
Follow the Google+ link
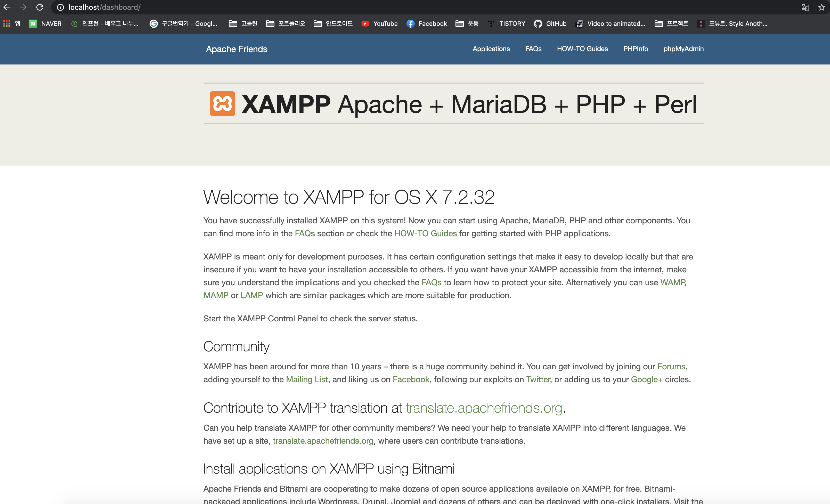point(647,379)
